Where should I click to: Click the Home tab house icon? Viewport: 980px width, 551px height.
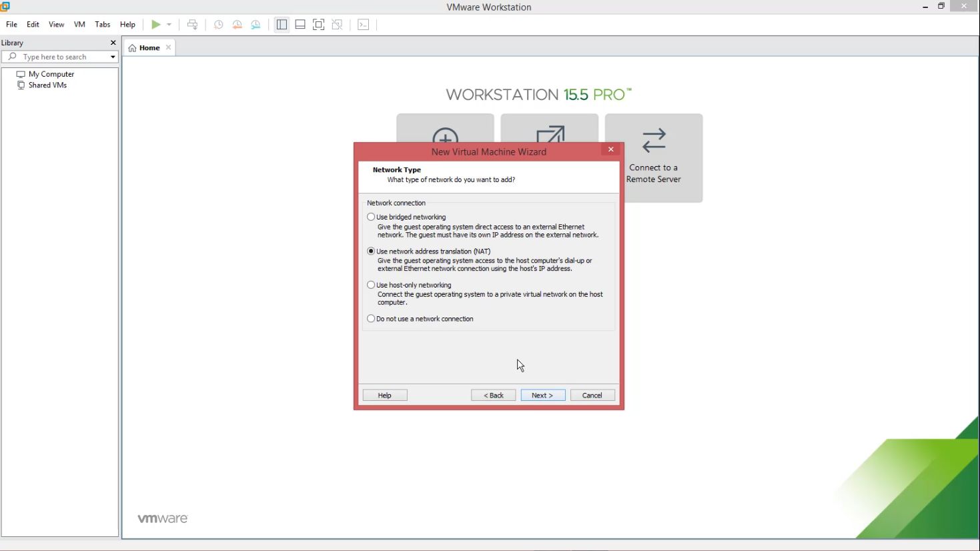tap(133, 48)
